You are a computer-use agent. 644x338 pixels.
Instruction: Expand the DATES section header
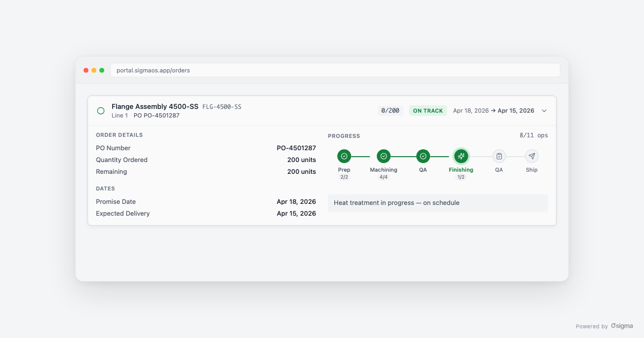click(x=106, y=188)
